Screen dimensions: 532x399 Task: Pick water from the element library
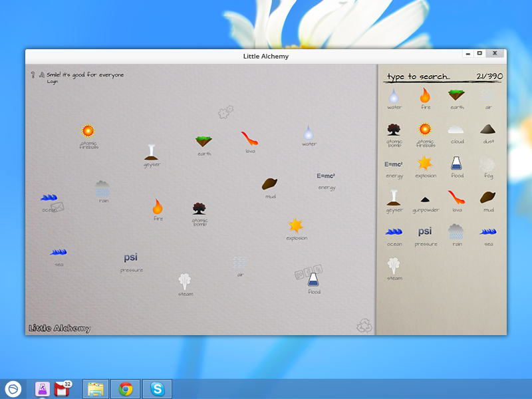(394, 98)
